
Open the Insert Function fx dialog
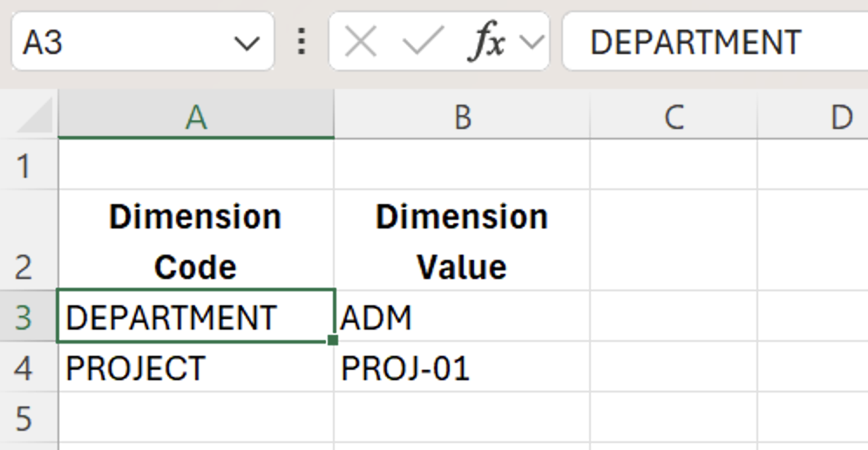pos(487,42)
